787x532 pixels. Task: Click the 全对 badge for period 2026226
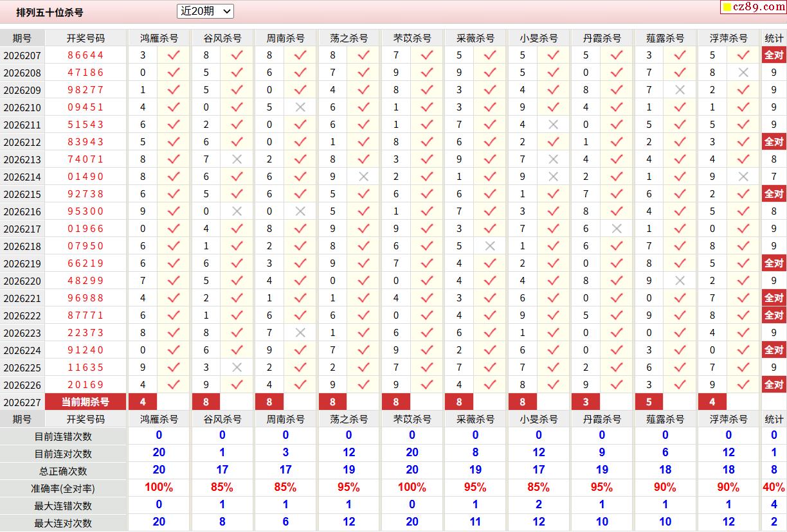click(x=773, y=385)
